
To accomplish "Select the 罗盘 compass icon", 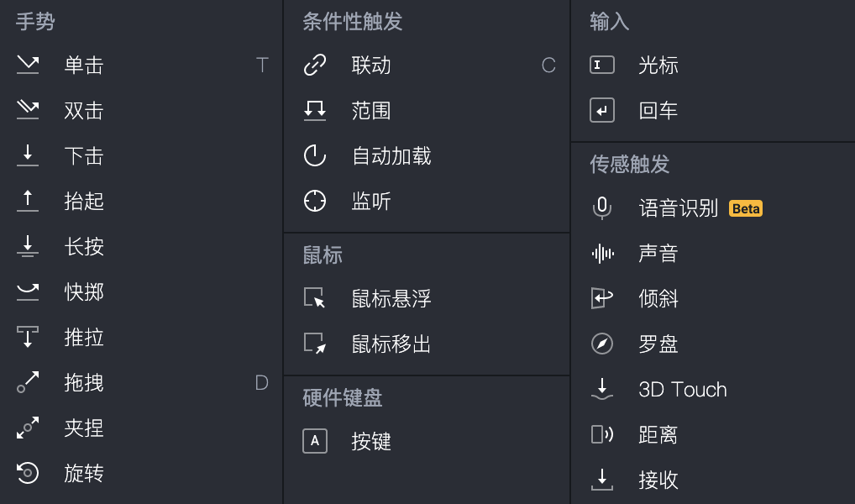I will (x=602, y=344).
